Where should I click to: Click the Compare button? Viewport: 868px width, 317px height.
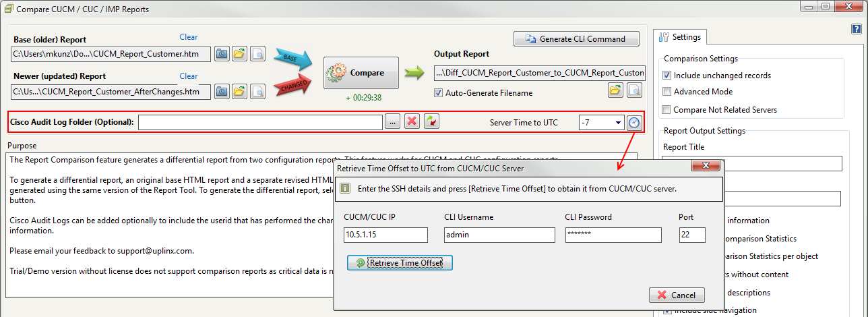(x=361, y=73)
